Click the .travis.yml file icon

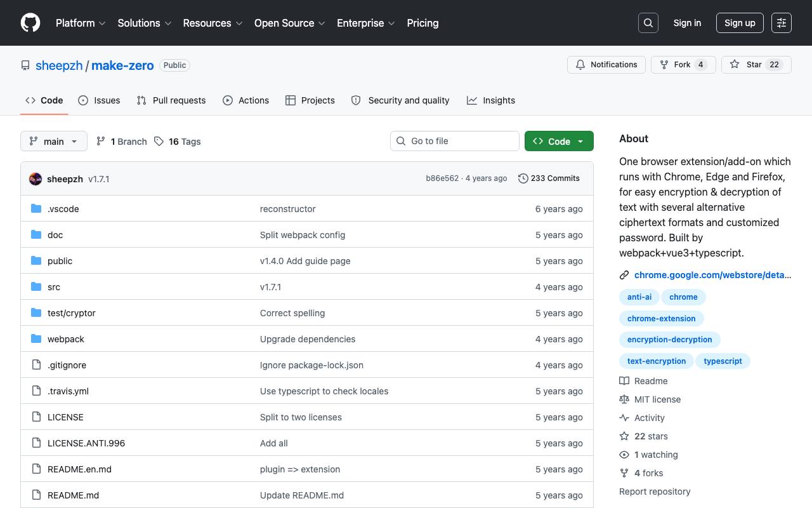click(36, 391)
